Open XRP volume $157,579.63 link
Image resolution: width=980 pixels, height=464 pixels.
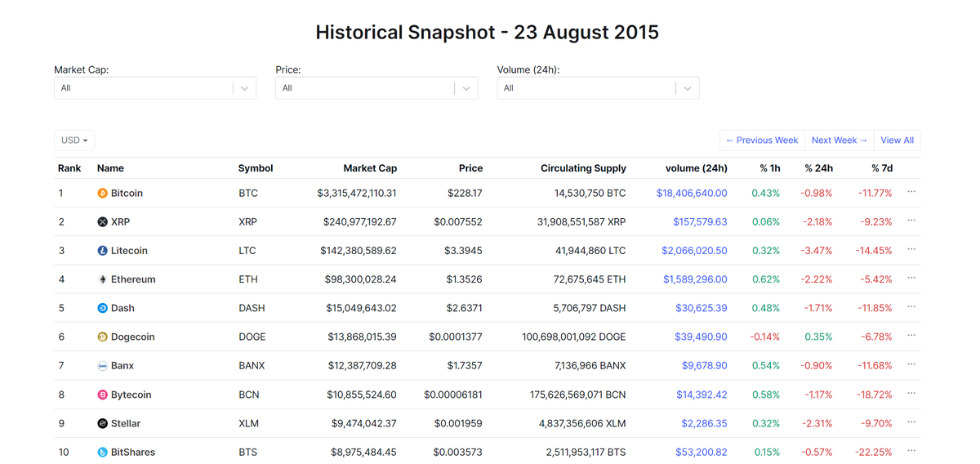[x=700, y=222]
